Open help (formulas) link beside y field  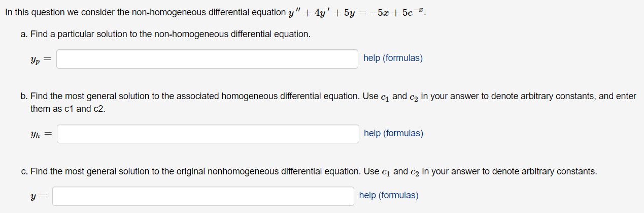click(389, 195)
